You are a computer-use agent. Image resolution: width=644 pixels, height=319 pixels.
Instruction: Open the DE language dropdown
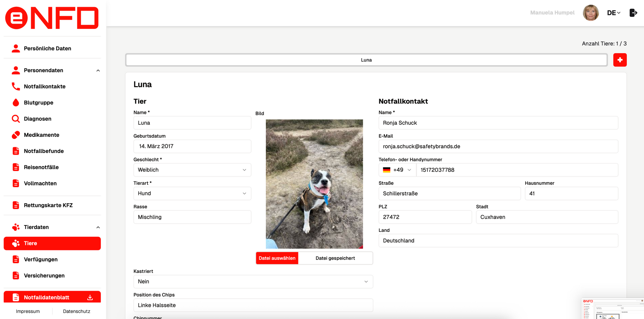pyautogui.click(x=614, y=13)
